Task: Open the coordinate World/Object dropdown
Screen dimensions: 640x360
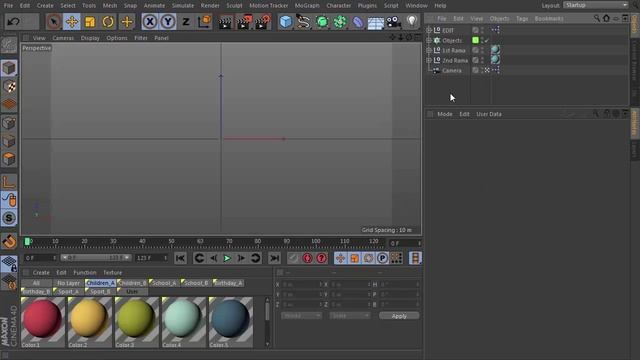Action: [x=301, y=316]
